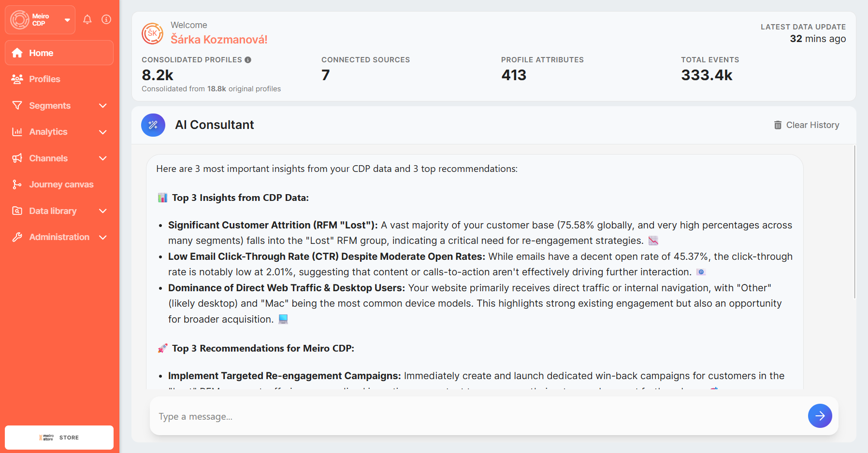This screenshot has width=868, height=453.
Task: Expand the Segments submenu chevron
Action: [x=102, y=106]
